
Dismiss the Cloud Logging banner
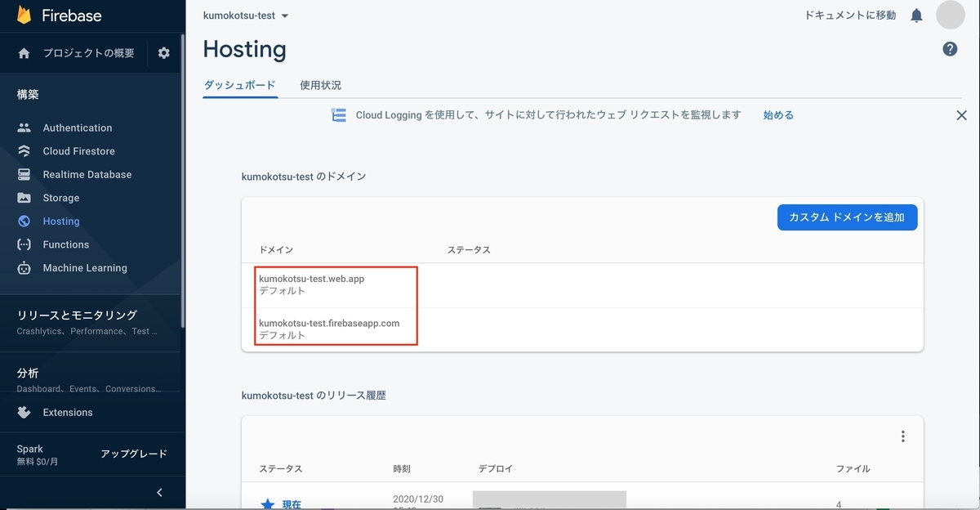(x=961, y=115)
